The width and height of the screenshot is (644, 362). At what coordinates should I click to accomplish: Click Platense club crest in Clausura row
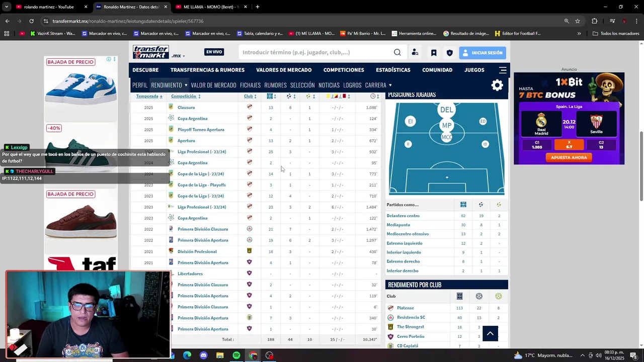click(250, 107)
